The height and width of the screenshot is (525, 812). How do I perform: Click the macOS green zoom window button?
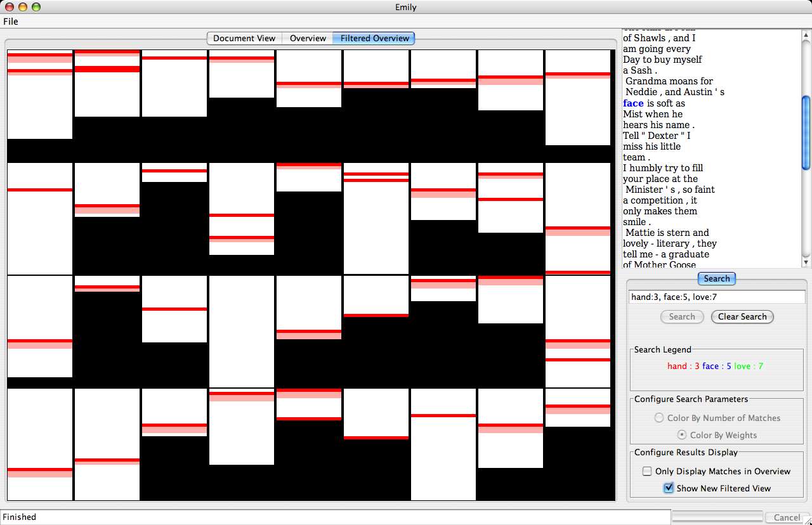(36, 7)
